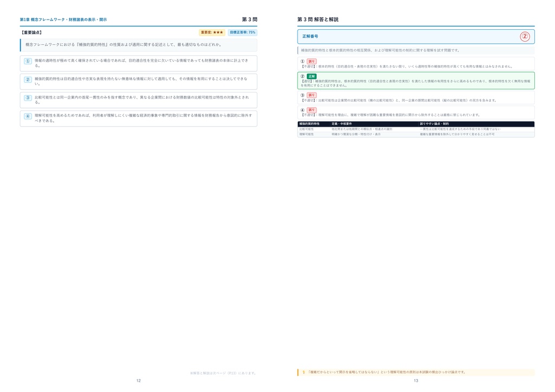Viewport: 555px width, 392px height.
Task: Click the table cell starting with 一貫性は比較可能性を達成
Action: click(x=460, y=129)
